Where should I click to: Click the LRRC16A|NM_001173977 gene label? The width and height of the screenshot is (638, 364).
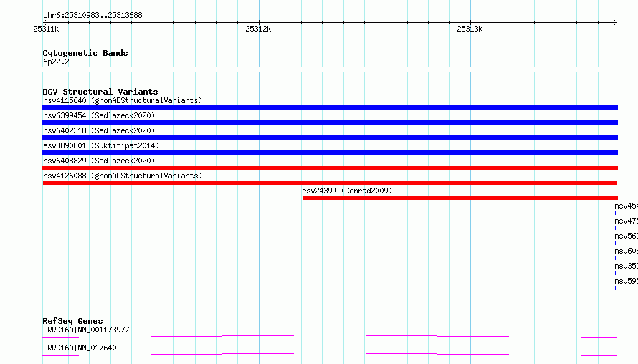point(86,330)
